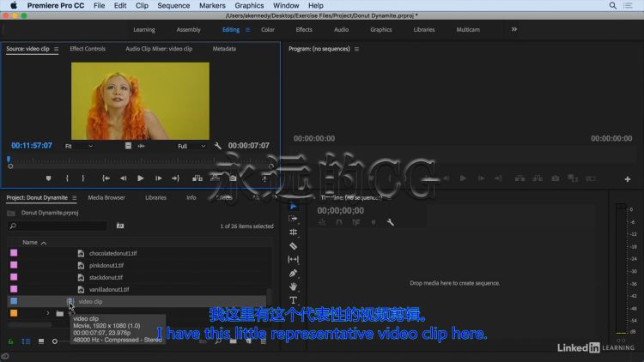The height and width of the screenshot is (362, 644).
Task: Select the Hand tool
Action: point(294,287)
